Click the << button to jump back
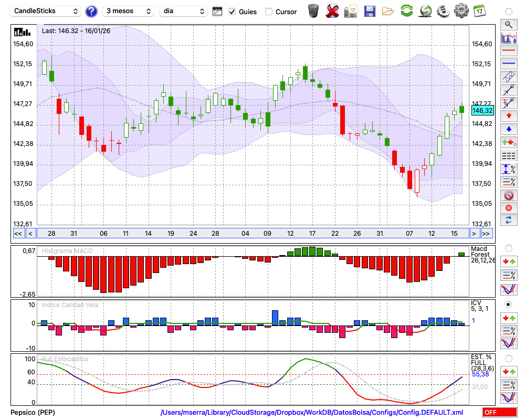 (x=18, y=234)
